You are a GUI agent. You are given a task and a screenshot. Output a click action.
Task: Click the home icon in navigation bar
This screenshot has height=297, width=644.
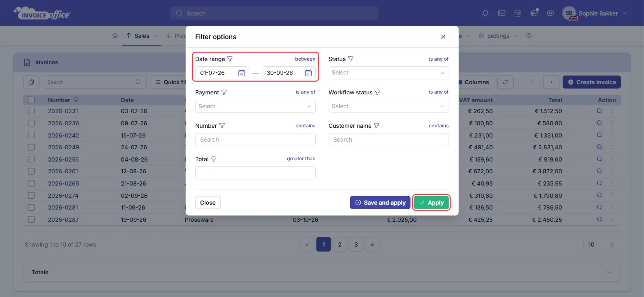(x=115, y=36)
